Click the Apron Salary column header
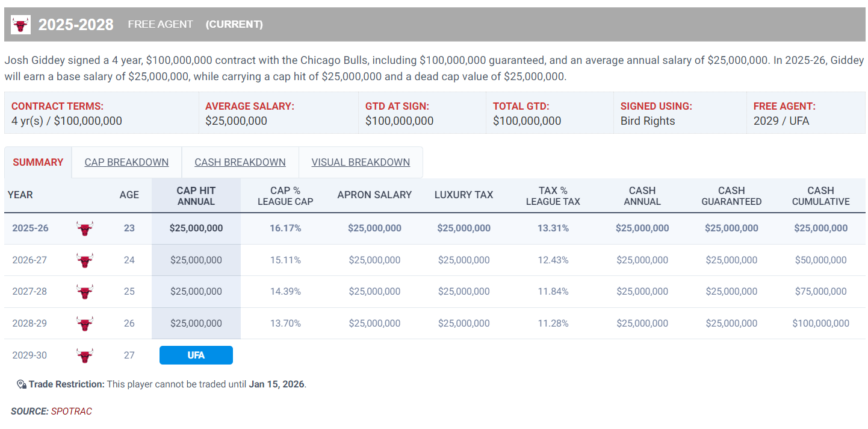The image size is (868, 429). click(x=374, y=195)
